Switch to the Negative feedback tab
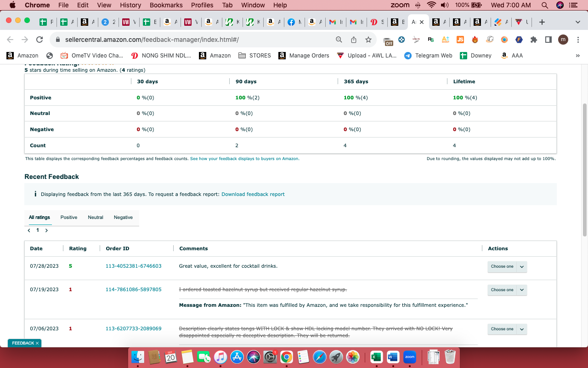Screen dimensions: 588x368 (x=123, y=218)
